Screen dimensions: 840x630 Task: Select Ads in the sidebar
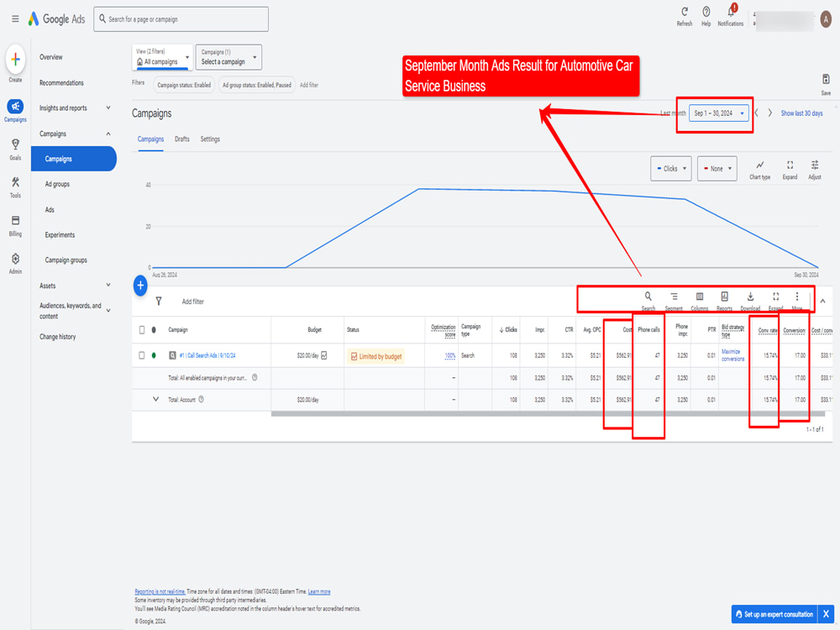[50, 210]
